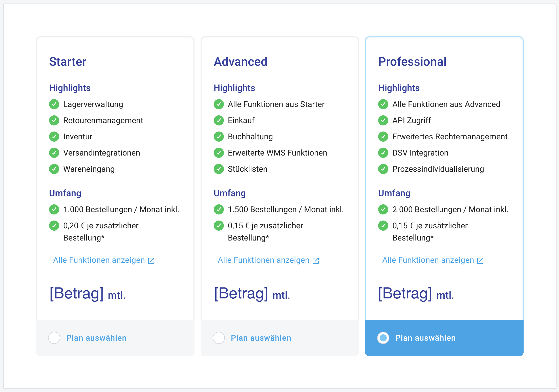
Task: Click the checkmark icon beside API Zugriff
Action: [x=383, y=120]
